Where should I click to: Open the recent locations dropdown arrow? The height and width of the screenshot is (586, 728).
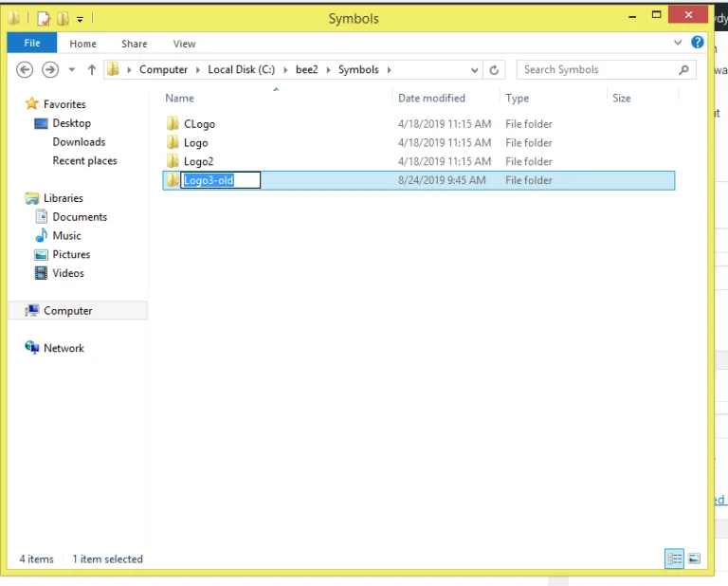tap(71, 69)
